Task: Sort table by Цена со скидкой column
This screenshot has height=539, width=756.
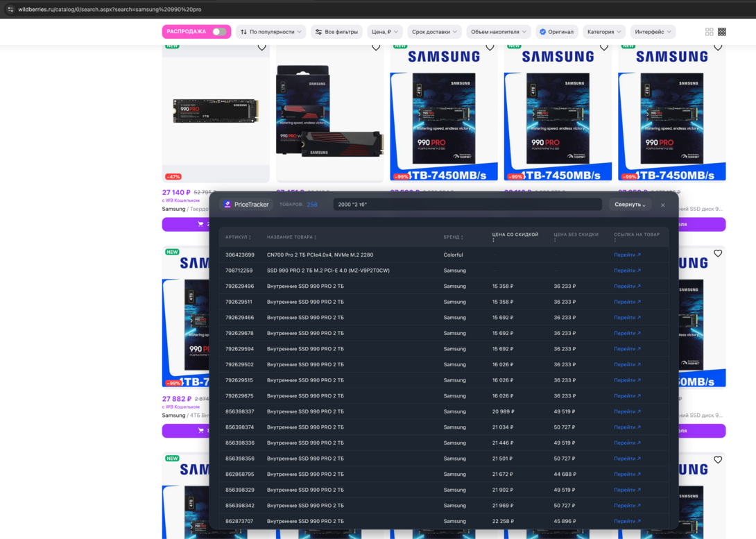Action: (x=515, y=237)
